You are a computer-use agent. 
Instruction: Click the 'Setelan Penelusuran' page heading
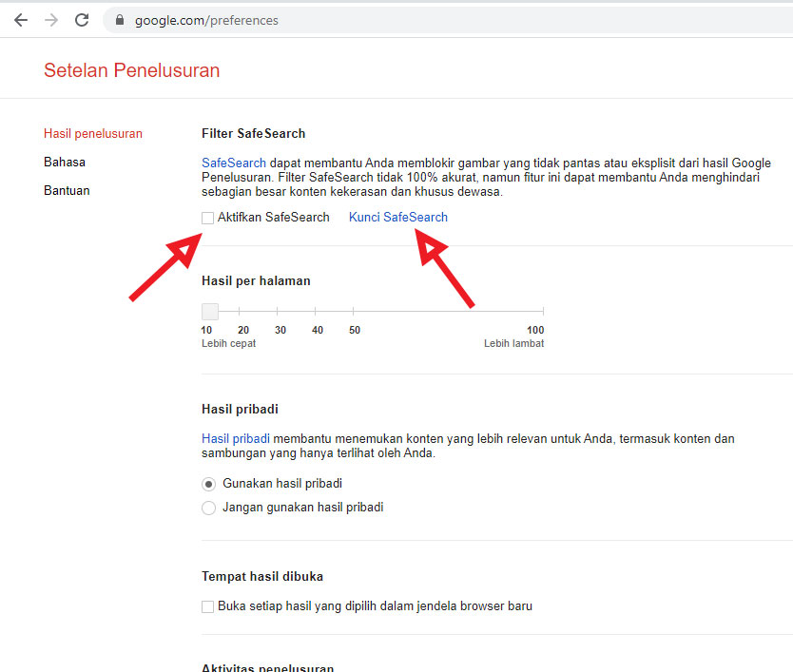pyautogui.click(x=131, y=70)
